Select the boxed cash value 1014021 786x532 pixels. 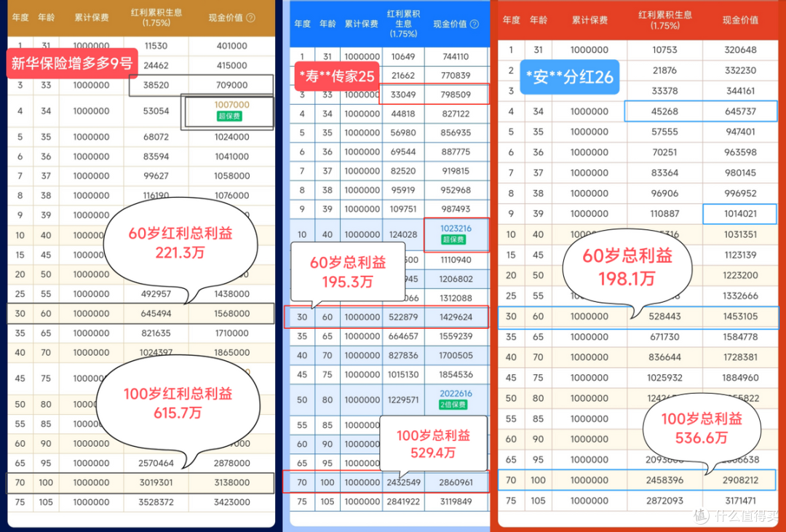click(x=740, y=214)
